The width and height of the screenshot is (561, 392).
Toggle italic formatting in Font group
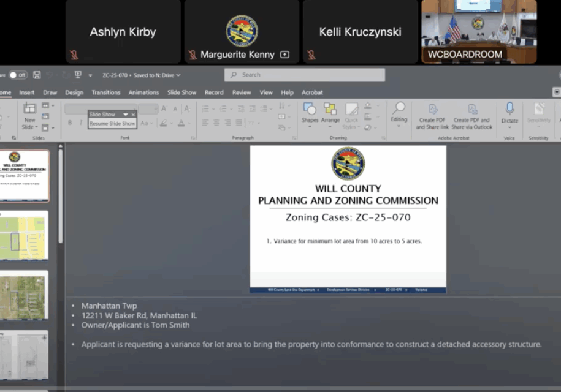pos(81,123)
